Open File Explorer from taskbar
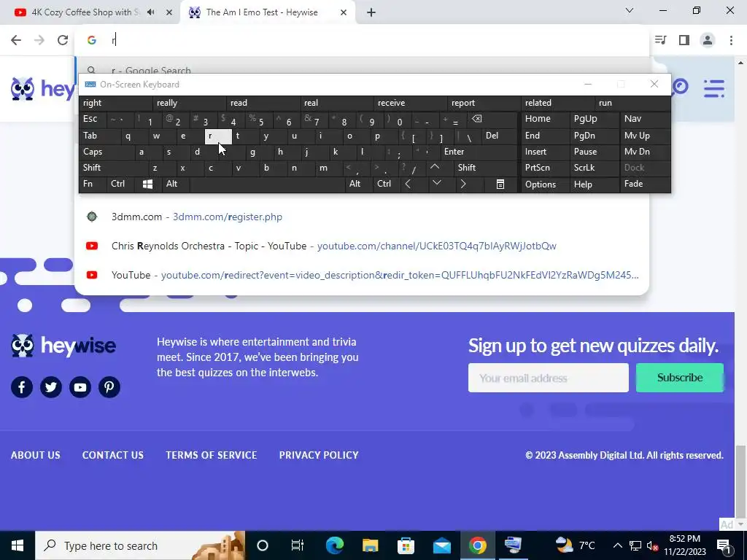Image resolution: width=747 pixels, height=560 pixels. (x=370, y=545)
